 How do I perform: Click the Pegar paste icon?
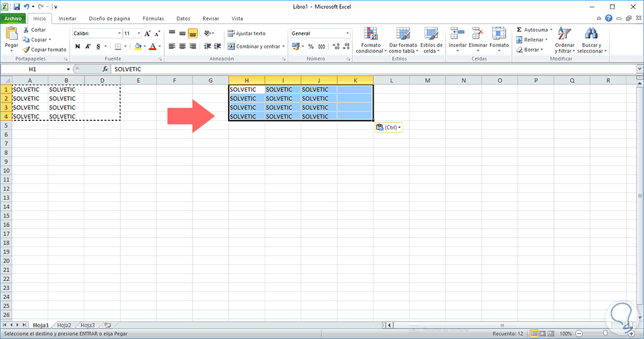click(12, 35)
